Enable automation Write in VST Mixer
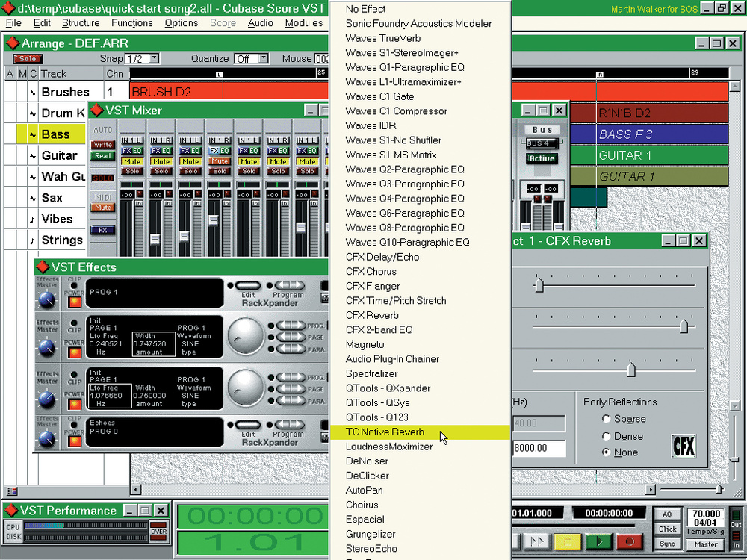Image resolution: width=747 pixels, height=560 pixels. pos(102,145)
